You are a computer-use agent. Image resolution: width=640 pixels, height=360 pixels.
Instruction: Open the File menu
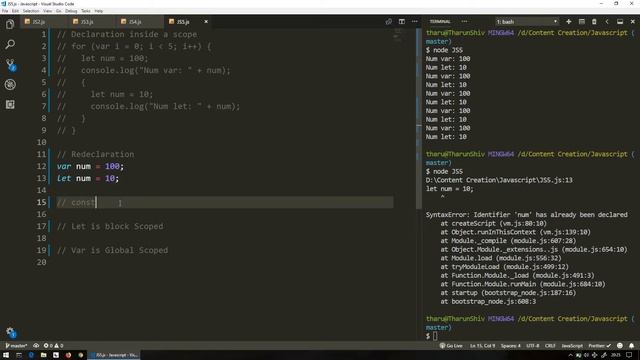[x=5, y=11]
